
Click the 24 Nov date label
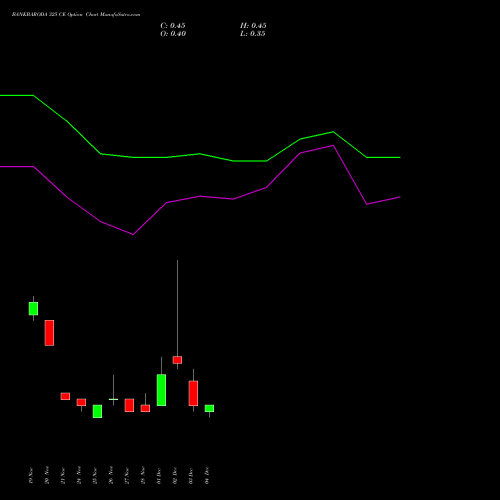(x=79, y=475)
